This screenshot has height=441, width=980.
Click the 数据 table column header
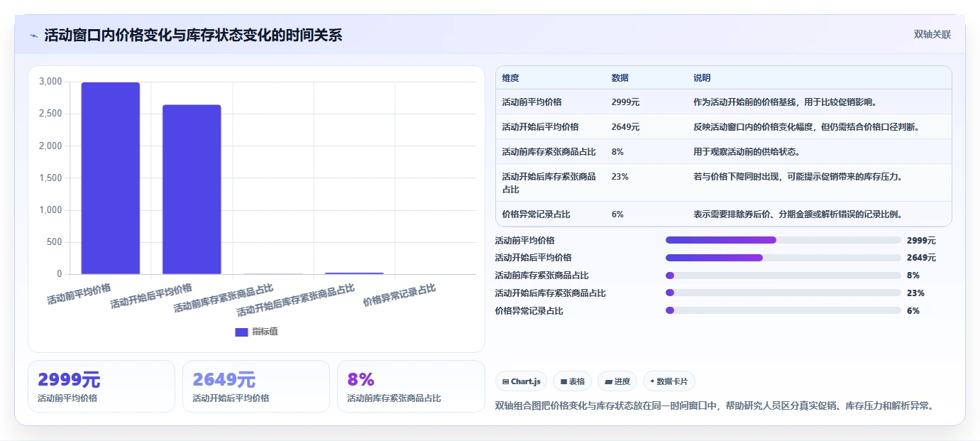pos(620,78)
